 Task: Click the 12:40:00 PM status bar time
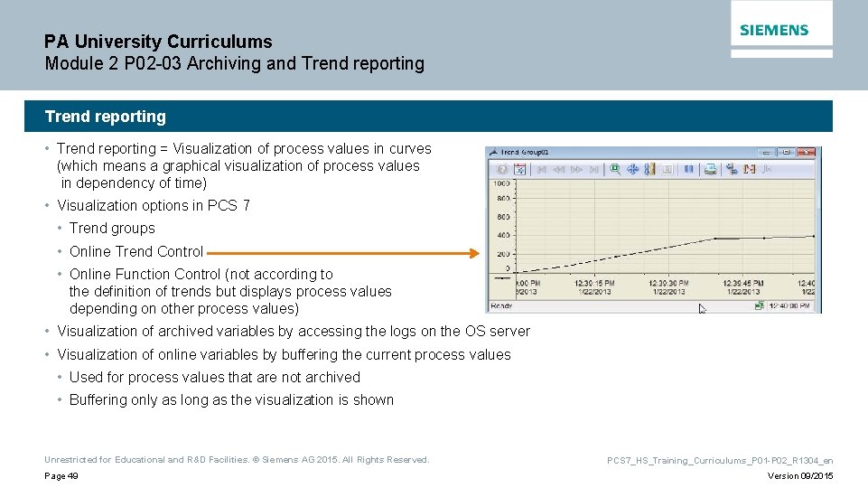(x=789, y=305)
